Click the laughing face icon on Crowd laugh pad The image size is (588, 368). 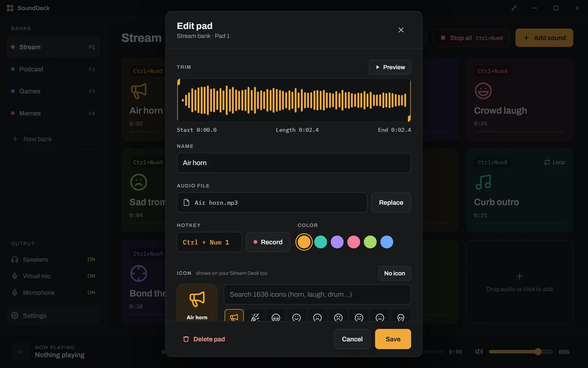click(483, 91)
